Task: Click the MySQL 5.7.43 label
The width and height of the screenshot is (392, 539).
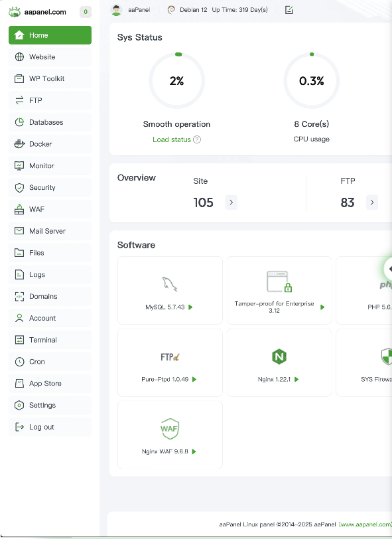Action: click(165, 307)
